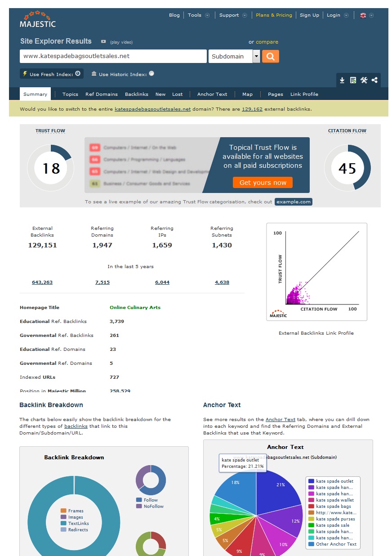
Task: Open the Pages tab
Action: (276, 94)
